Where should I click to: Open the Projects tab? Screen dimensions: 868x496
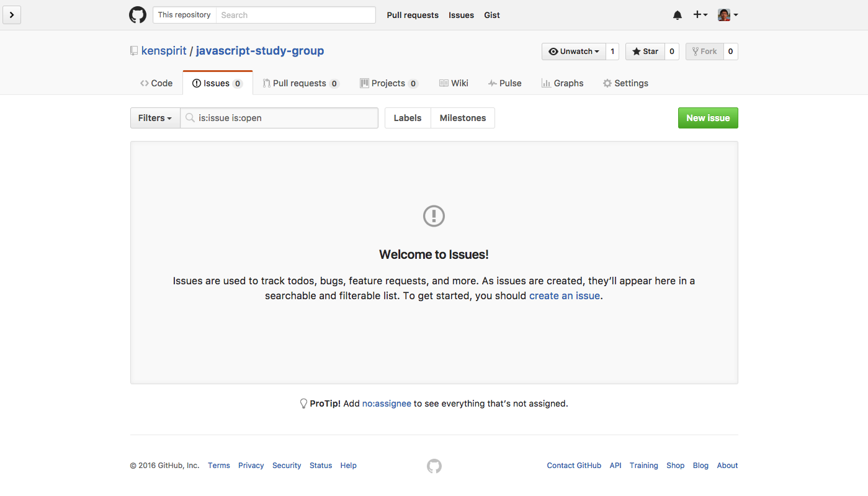click(x=389, y=83)
